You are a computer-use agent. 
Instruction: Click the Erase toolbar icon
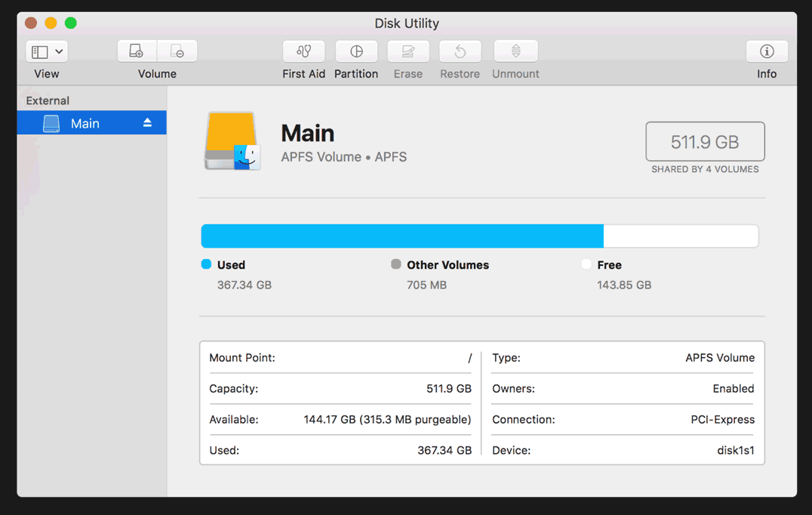pos(408,51)
